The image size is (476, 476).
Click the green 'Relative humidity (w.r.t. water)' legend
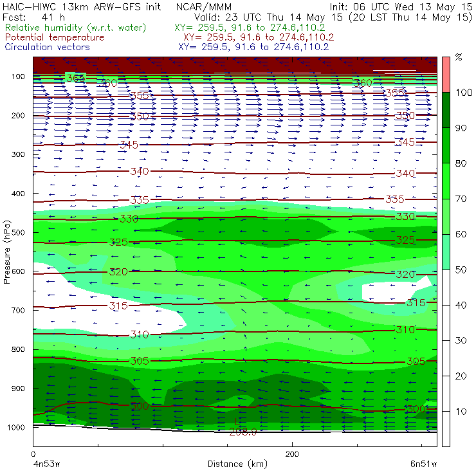click(76, 28)
